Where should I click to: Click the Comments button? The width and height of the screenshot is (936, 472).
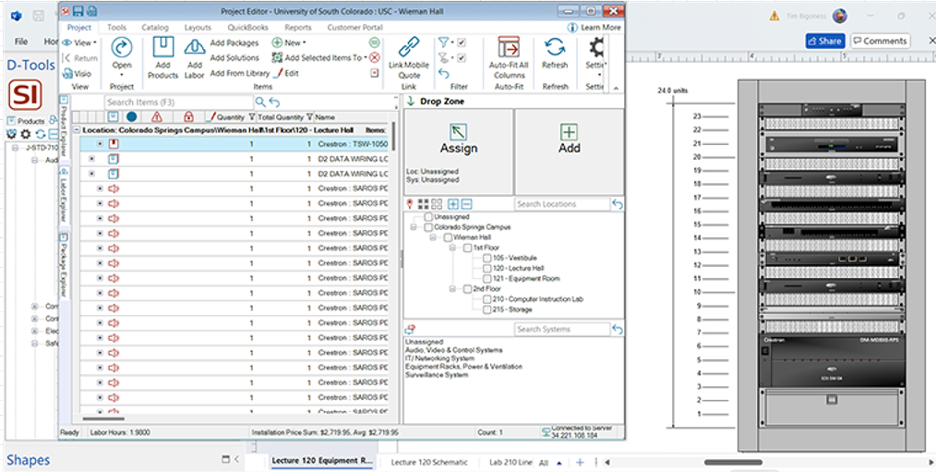(880, 41)
